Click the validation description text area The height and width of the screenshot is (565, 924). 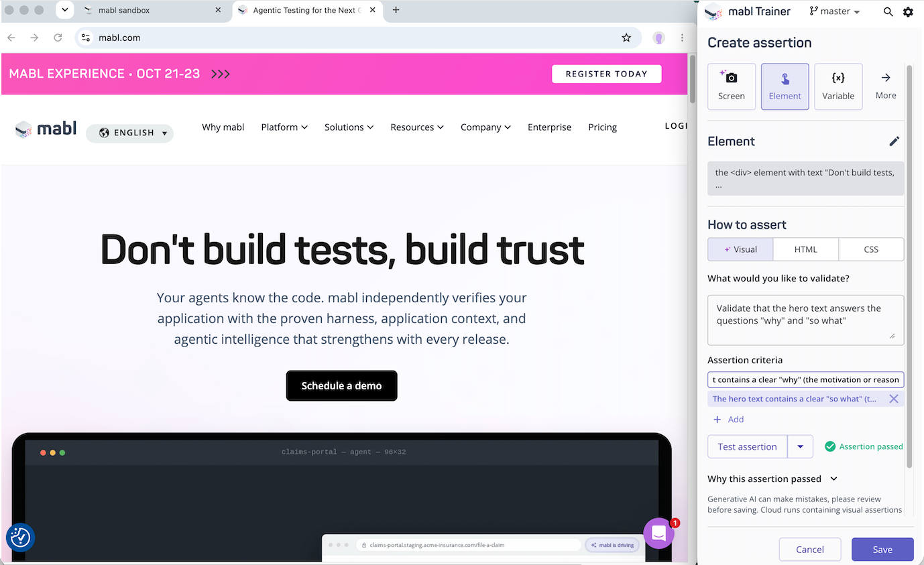805,320
